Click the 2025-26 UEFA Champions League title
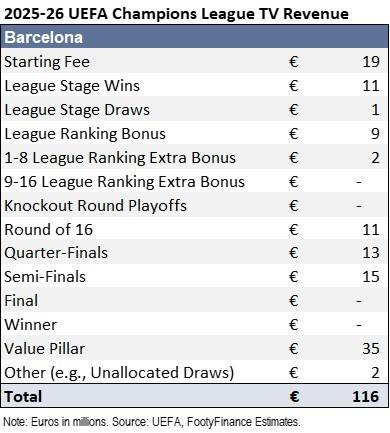This screenshot has height=433, width=390. [x=176, y=14]
